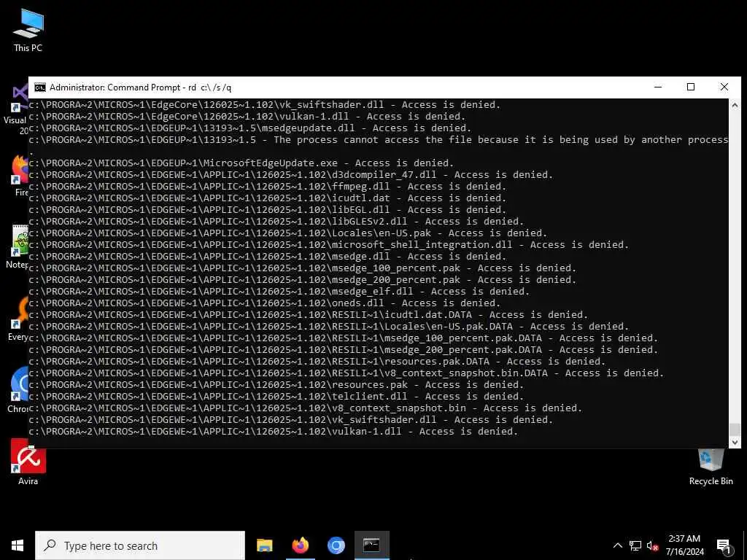Click the line with msedge_elf.dll
The height and width of the screenshot is (560, 747).
coord(279,292)
